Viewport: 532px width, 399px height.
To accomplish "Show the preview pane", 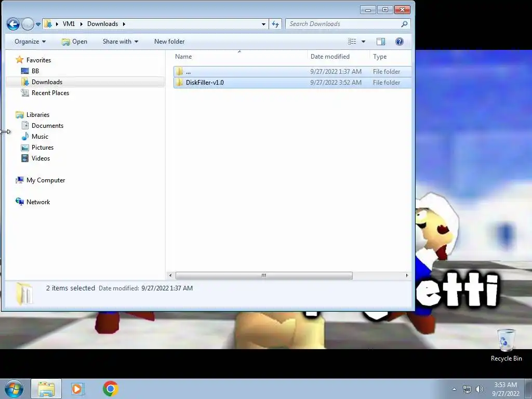I will point(381,42).
